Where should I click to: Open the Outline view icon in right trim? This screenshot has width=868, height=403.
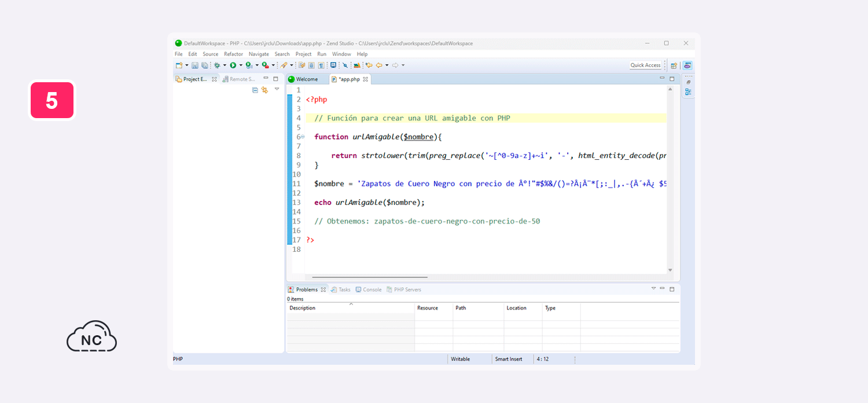coord(688,91)
